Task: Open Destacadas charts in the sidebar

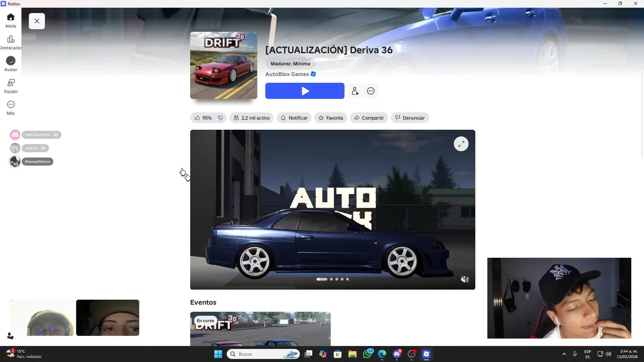Action: (x=11, y=43)
